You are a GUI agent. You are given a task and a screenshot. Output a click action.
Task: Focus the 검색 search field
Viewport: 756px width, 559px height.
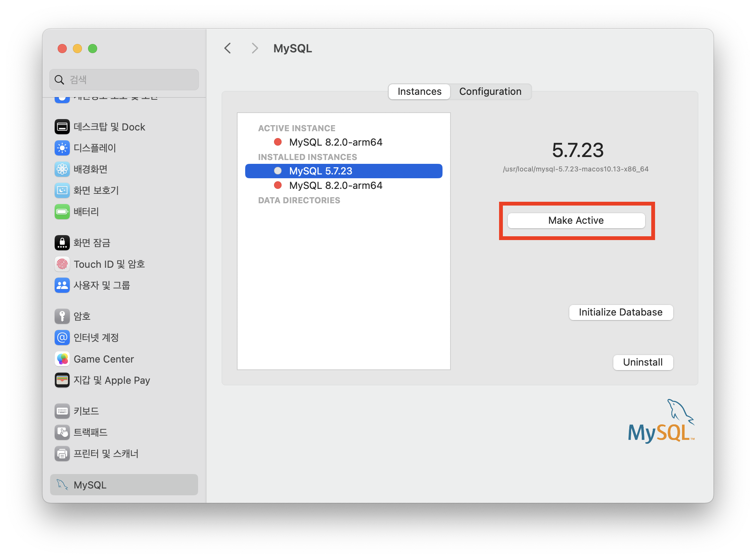(124, 80)
